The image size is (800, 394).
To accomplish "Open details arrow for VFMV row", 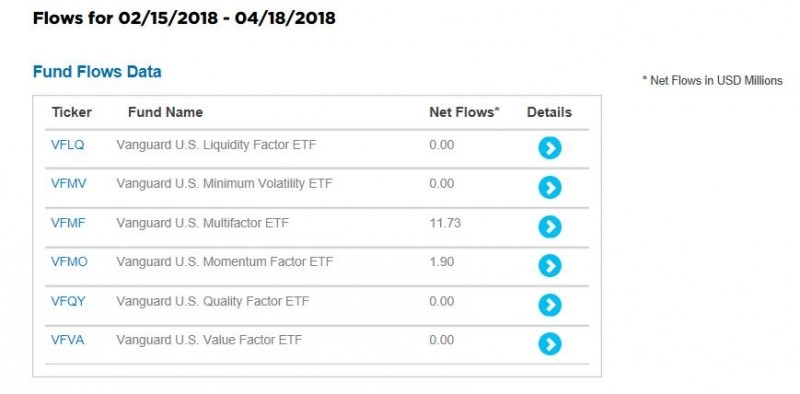I will [549, 187].
